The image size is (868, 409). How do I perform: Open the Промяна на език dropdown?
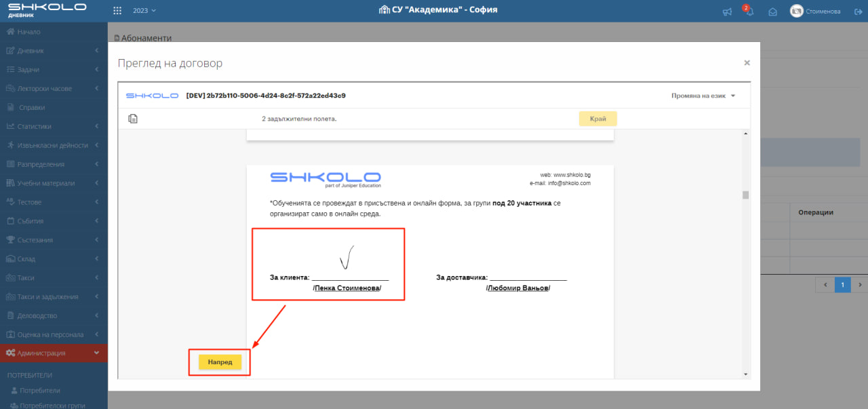703,96
